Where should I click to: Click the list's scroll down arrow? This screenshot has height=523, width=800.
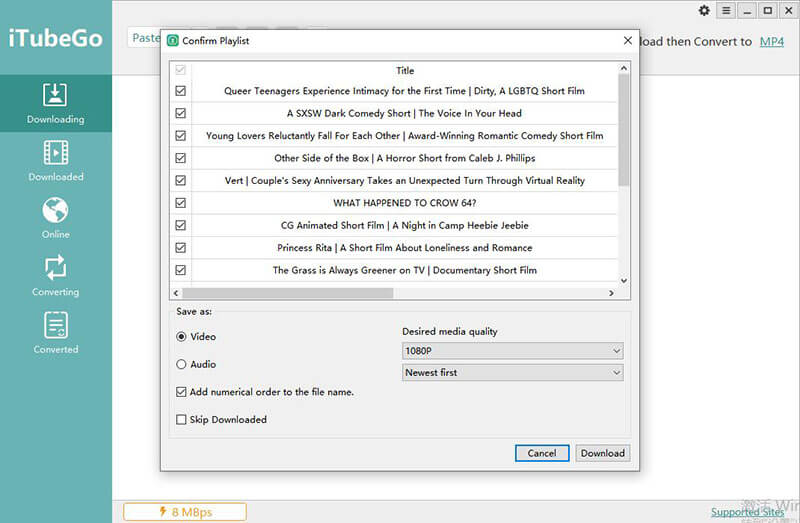click(623, 281)
